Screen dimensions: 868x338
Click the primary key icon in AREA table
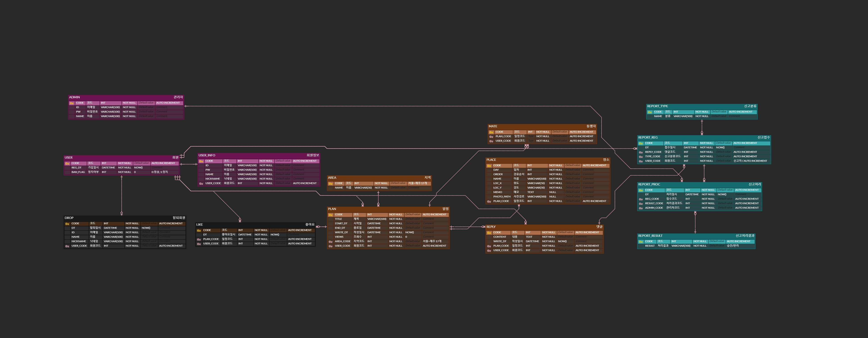(x=331, y=183)
